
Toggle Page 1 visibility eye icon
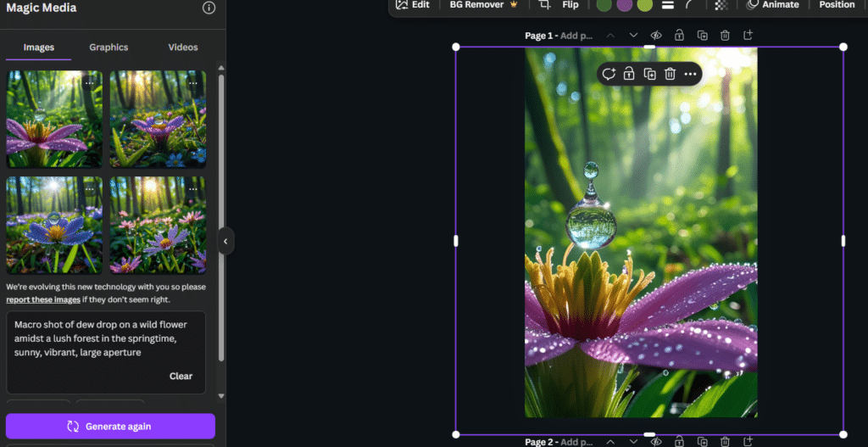(656, 36)
